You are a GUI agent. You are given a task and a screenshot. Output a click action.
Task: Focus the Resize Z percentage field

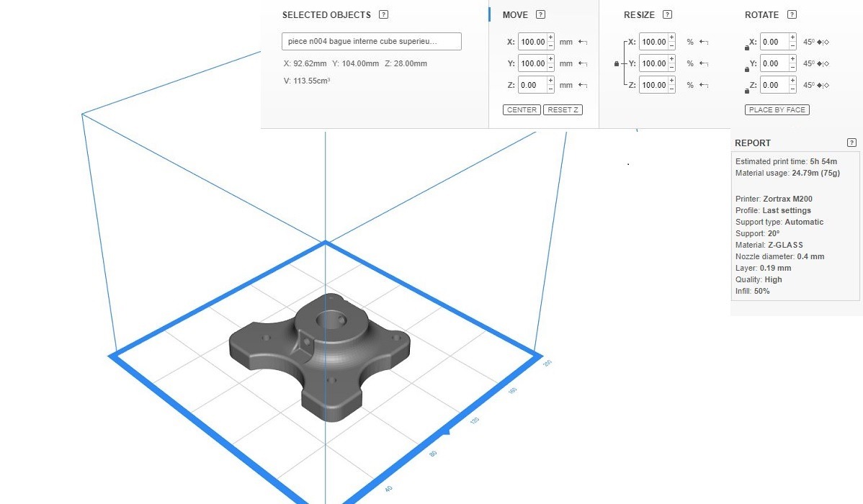(x=653, y=85)
